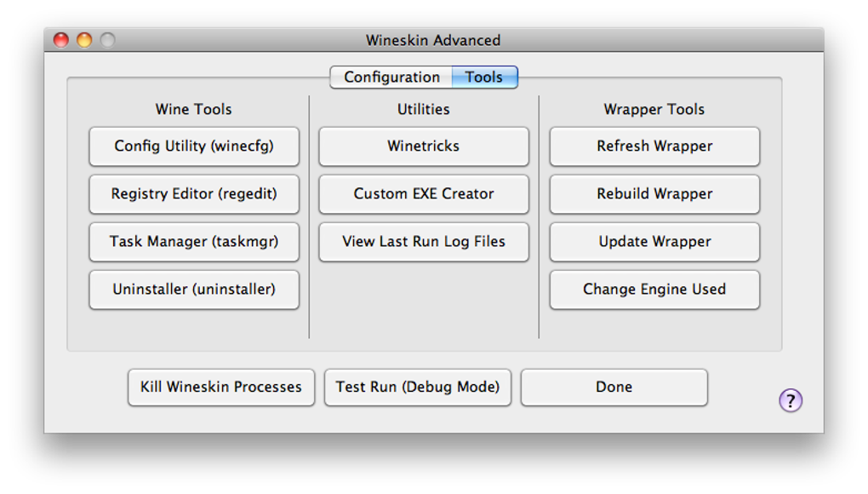868x494 pixels.
Task: Run the Uninstaller (uninstaller) tool
Action: (x=194, y=290)
